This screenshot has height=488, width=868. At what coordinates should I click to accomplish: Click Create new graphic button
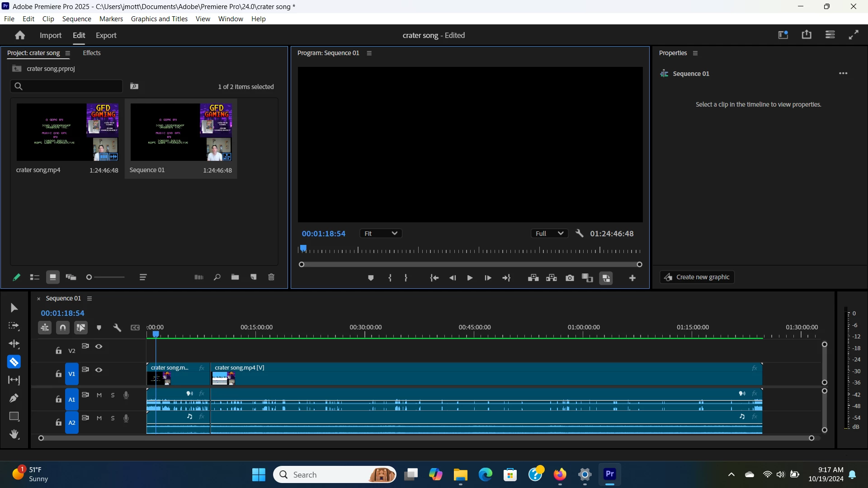click(697, 277)
